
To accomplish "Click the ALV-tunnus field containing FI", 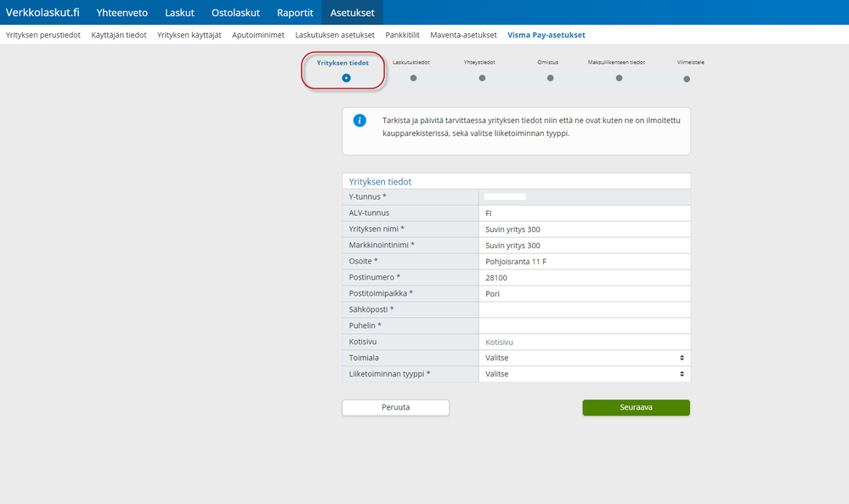I will tap(585, 213).
